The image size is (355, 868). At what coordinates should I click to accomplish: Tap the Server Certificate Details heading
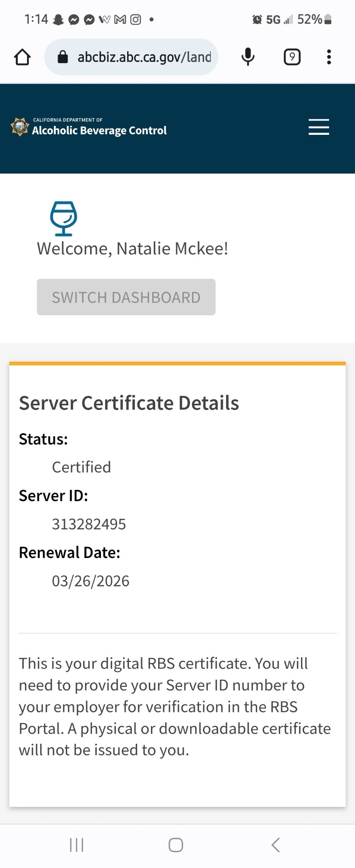point(129,403)
